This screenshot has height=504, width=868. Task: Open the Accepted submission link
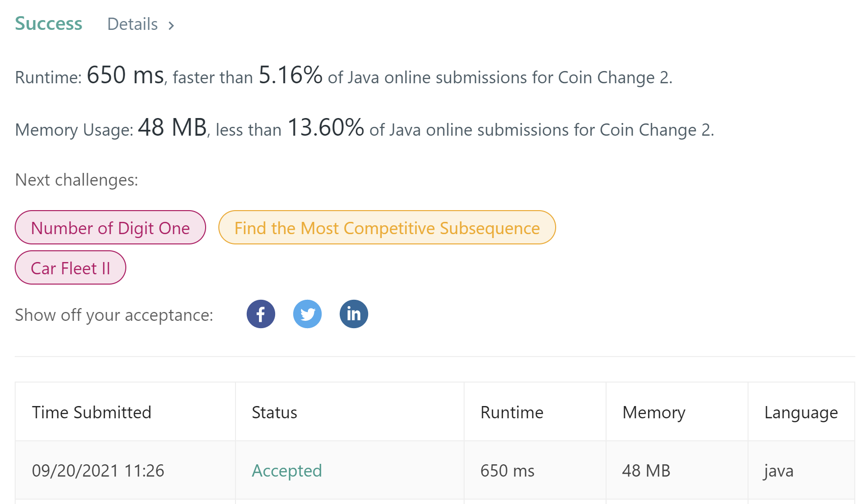[286, 471]
